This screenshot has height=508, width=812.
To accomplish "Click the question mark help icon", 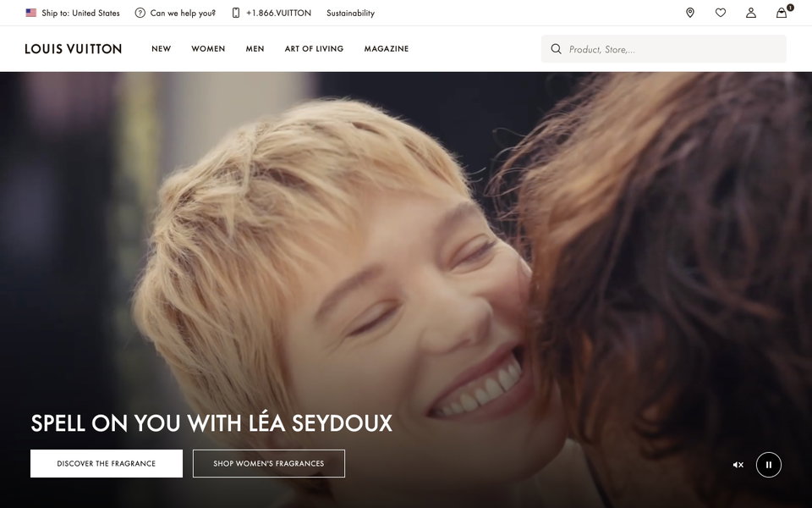I will (140, 13).
